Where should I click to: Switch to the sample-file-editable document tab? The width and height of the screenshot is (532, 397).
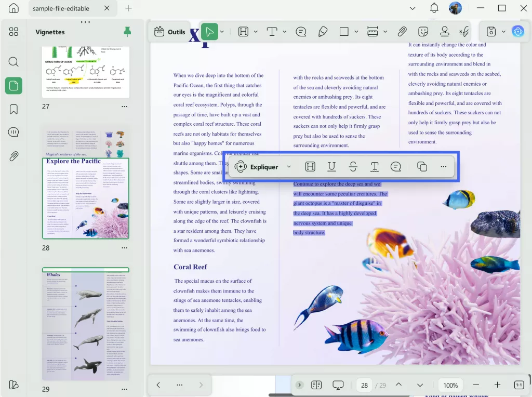62,8
